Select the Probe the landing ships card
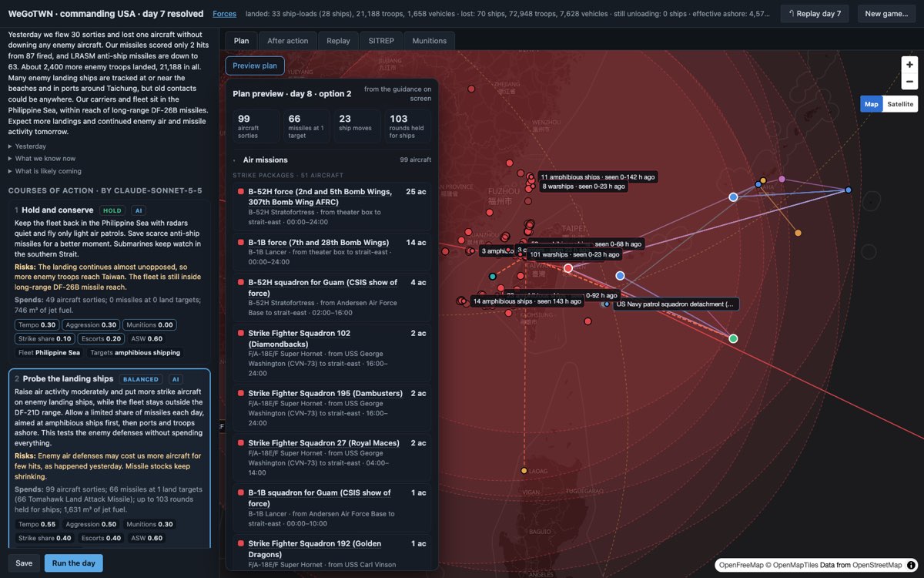 [x=109, y=459]
